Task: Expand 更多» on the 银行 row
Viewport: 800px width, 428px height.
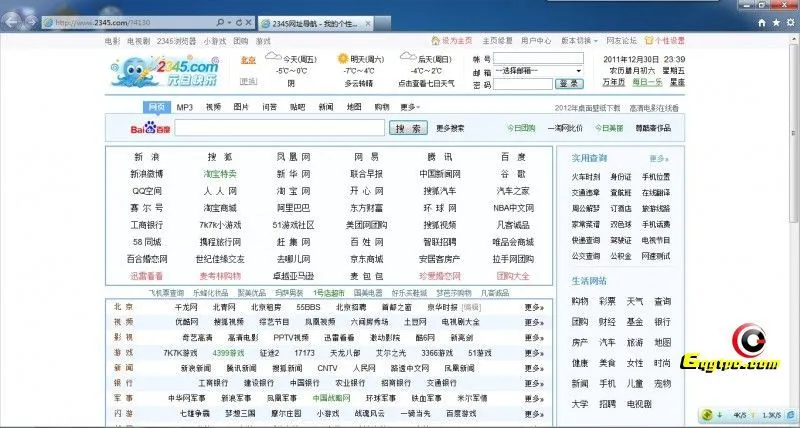Action: [x=534, y=383]
